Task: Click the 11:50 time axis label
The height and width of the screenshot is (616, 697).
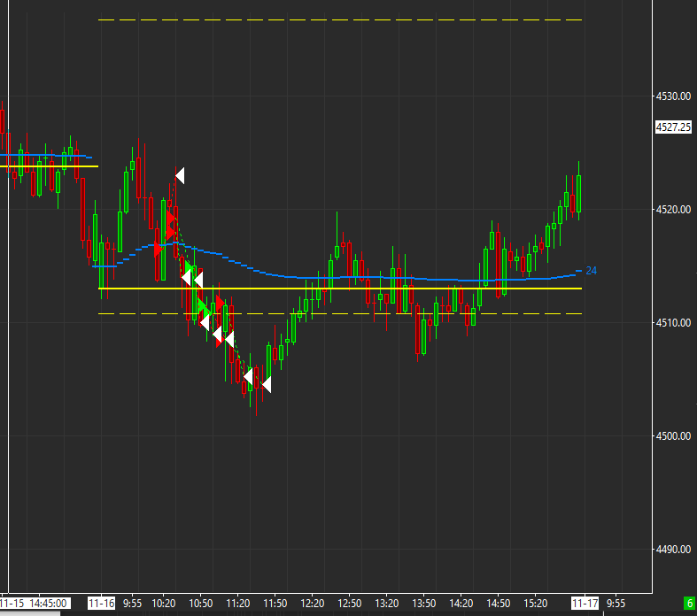Action: tap(275, 604)
